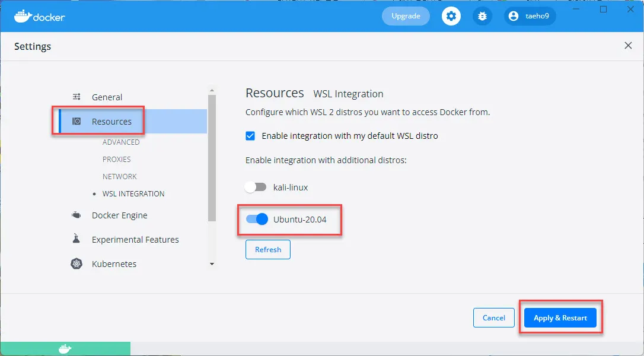Go to the Network sub-section
Screen dimensions: 644x356
coord(119,177)
